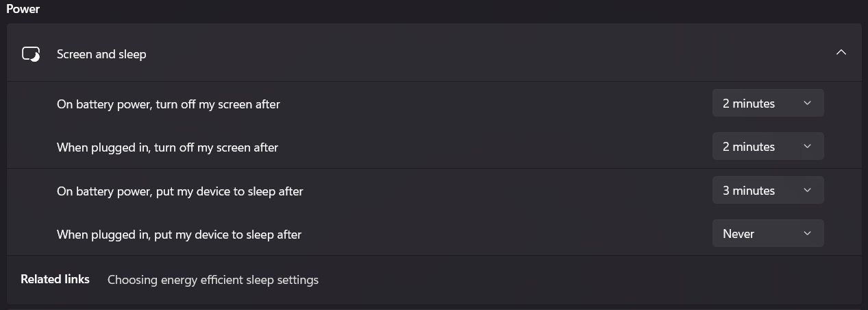
Task: Select 'When plugged in, turn off my screen after' label
Action: (167, 147)
